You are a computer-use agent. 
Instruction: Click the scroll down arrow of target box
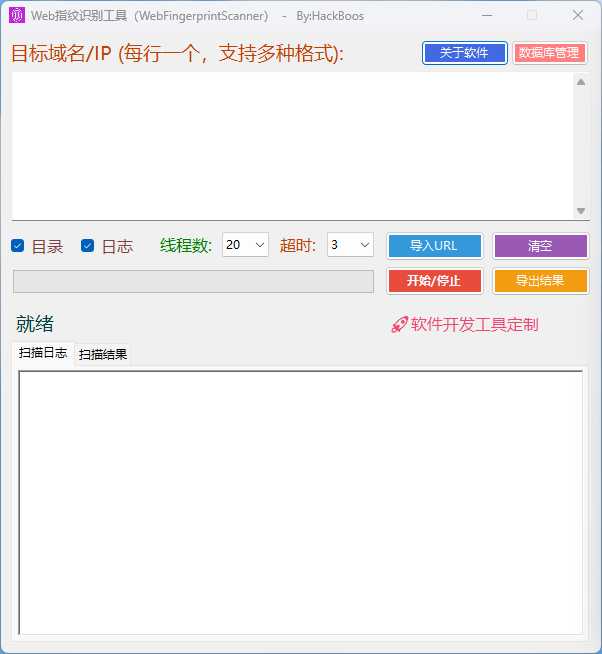point(581,211)
